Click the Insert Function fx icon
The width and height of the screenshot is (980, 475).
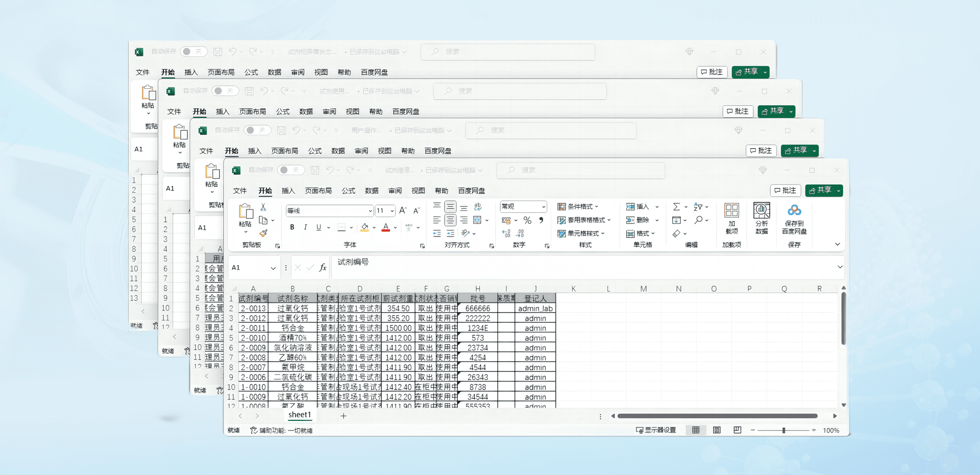click(x=323, y=267)
